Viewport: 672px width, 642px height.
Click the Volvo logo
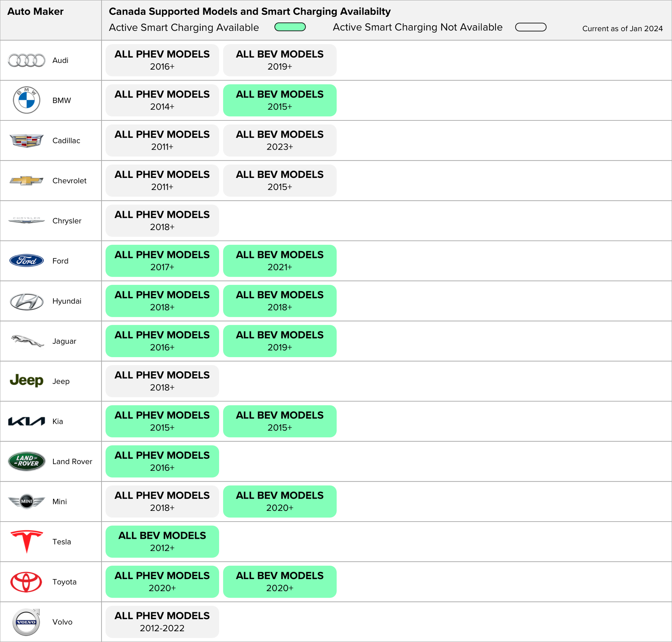26,622
